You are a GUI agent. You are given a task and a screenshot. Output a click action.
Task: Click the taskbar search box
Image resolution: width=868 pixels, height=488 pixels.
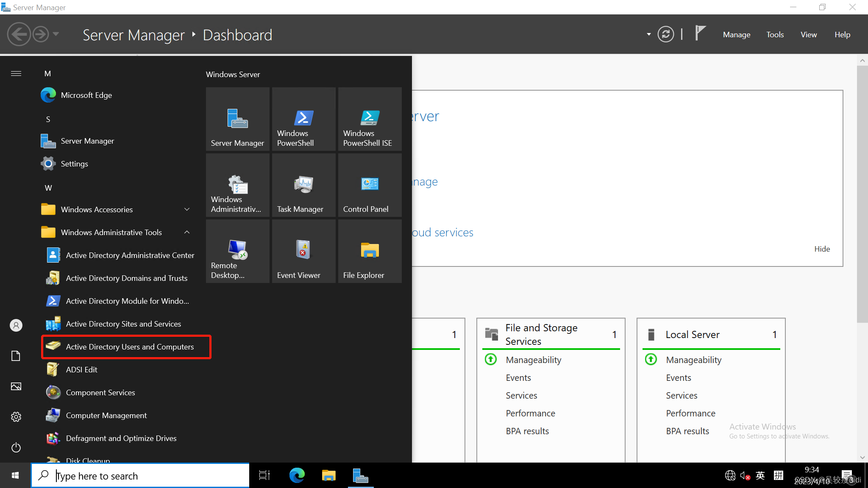(140, 475)
